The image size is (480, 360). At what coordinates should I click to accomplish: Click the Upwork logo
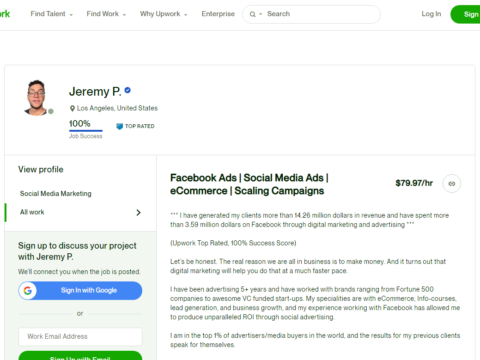[x=5, y=14]
